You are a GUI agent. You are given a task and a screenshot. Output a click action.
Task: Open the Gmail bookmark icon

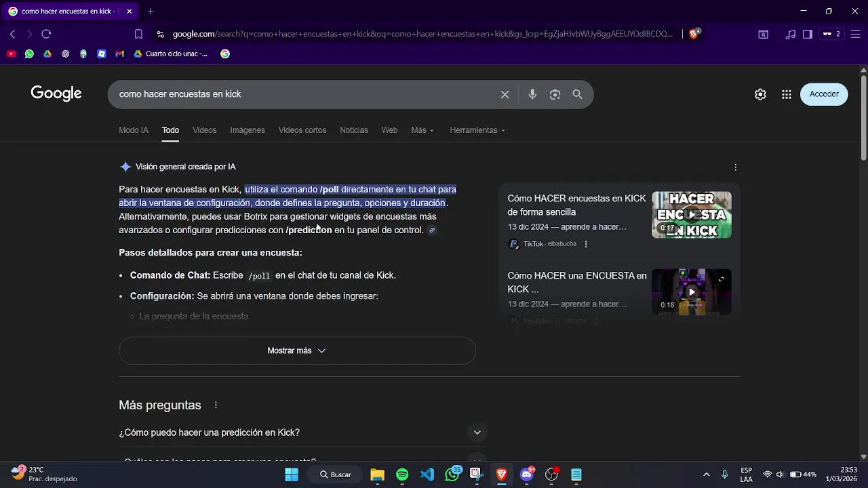(x=120, y=54)
